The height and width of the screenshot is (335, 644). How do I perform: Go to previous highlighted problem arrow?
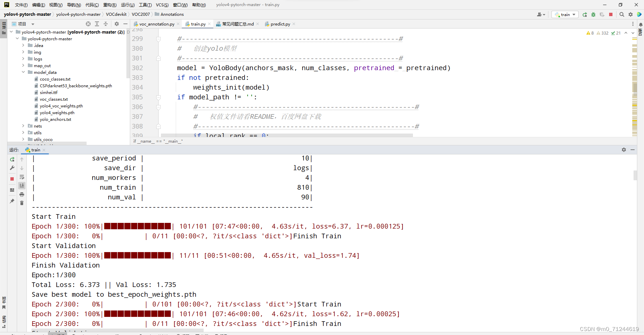tap(626, 33)
